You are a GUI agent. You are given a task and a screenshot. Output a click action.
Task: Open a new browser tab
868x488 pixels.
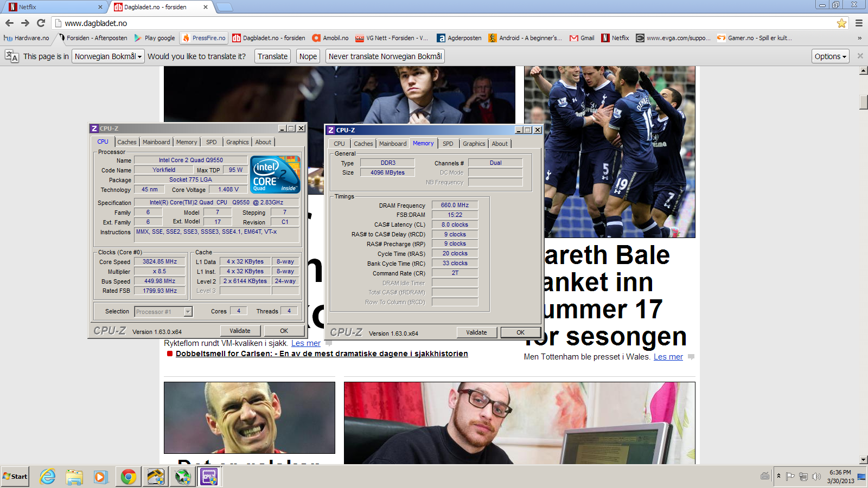224,7
